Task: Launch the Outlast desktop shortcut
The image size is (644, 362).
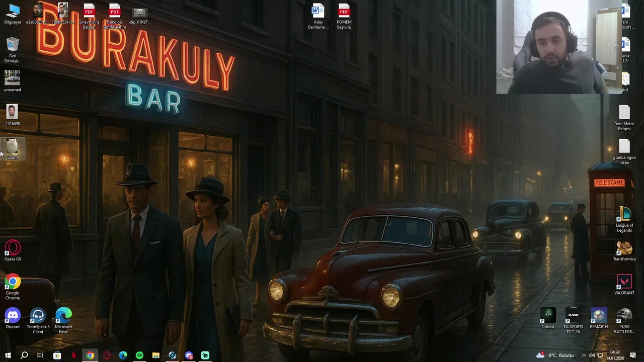Action: pos(548,318)
